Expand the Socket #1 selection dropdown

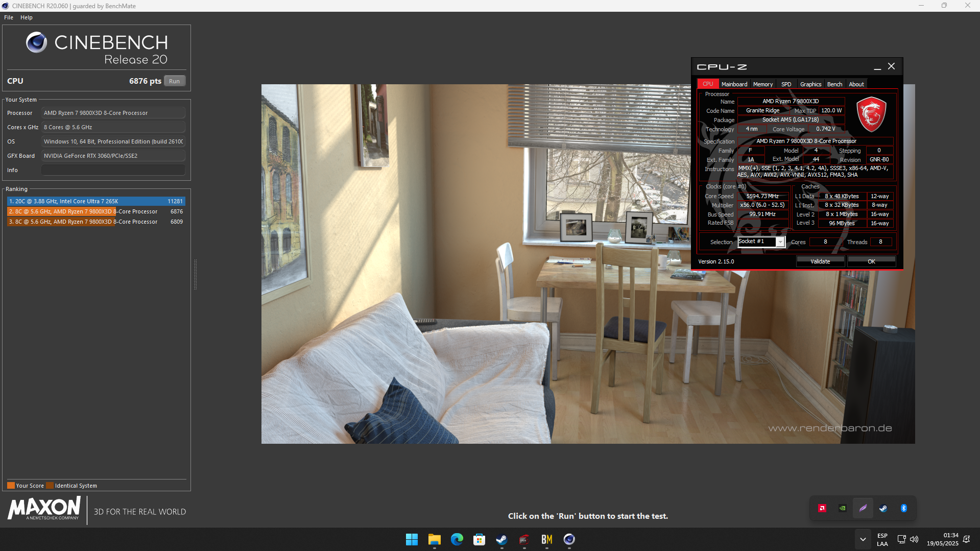780,242
